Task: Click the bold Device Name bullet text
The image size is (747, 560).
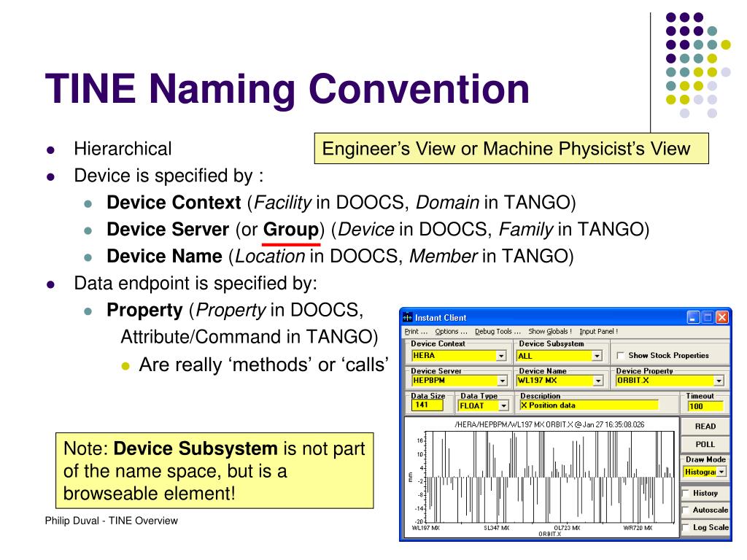Action: click(164, 256)
